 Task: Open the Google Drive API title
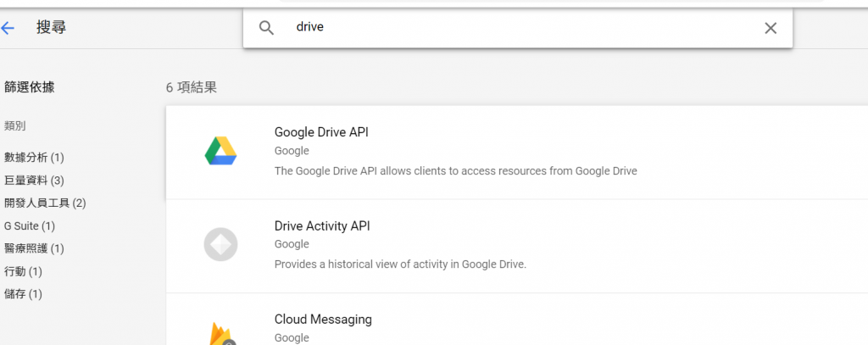tap(321, 132)
